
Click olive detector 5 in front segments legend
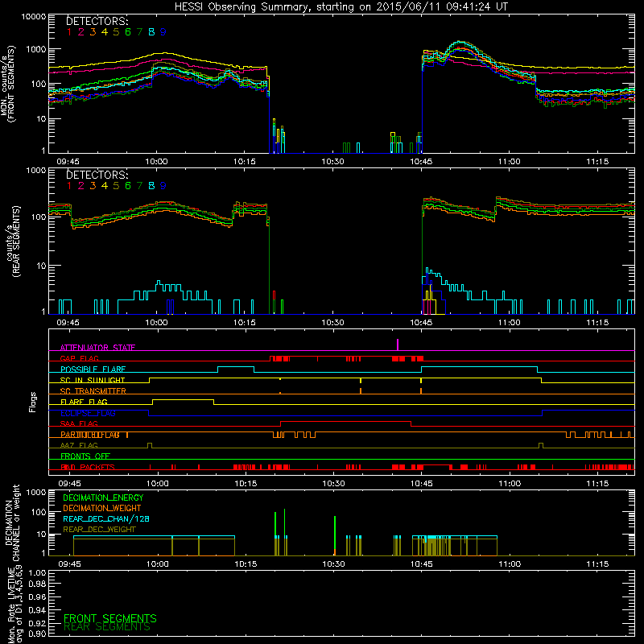(116, 32)
